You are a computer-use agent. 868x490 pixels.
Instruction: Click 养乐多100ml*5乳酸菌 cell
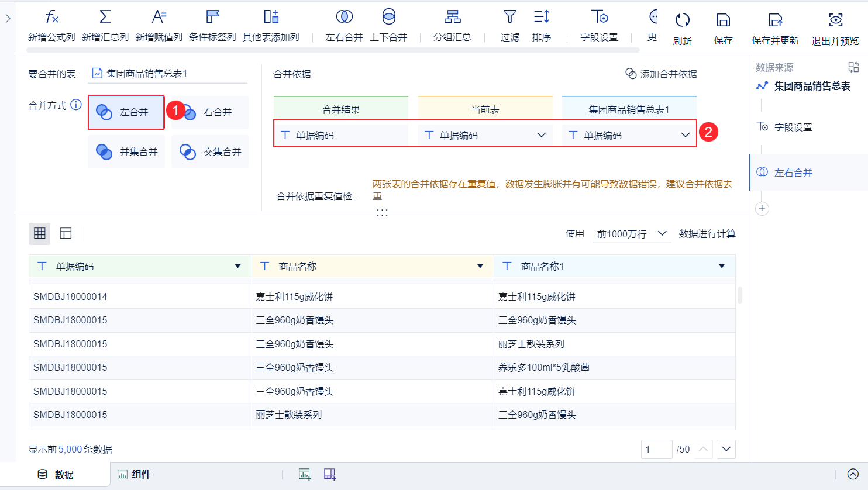tap(615, 367)
